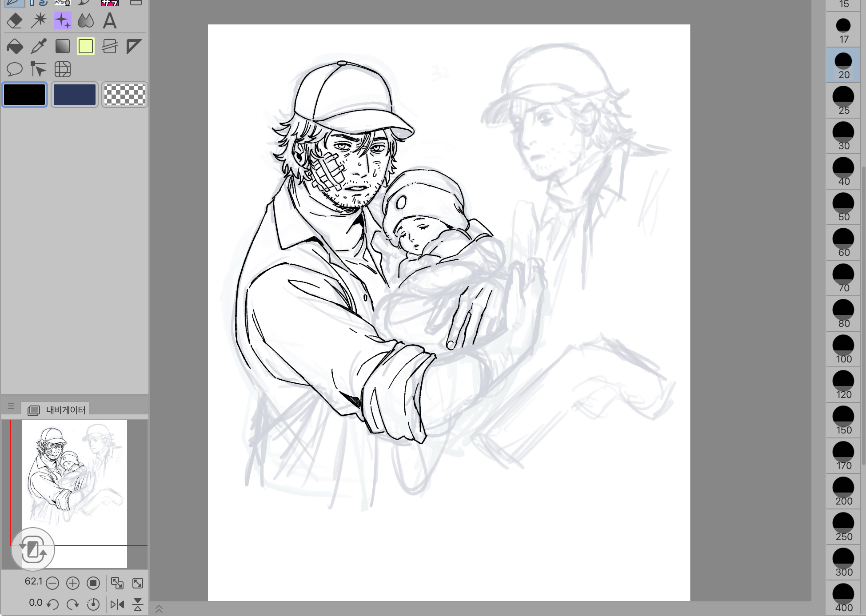
Task: Choose brush size 50 preset
Action: click(x=843, y=207)
